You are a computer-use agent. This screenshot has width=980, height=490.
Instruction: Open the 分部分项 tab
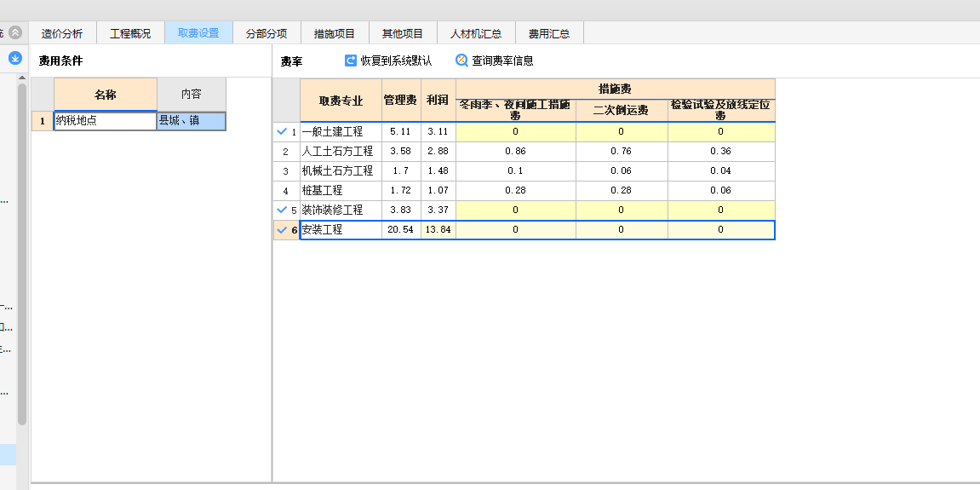coord(266,33)
